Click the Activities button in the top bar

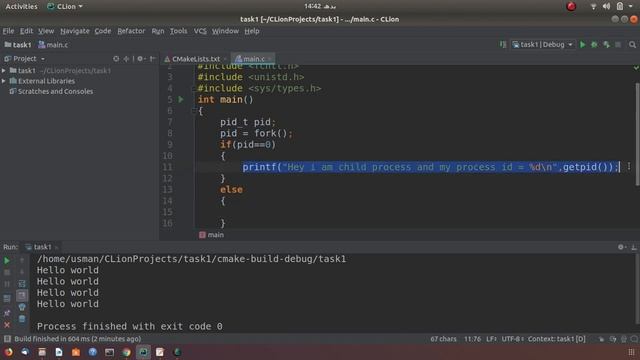coord(21,7)
